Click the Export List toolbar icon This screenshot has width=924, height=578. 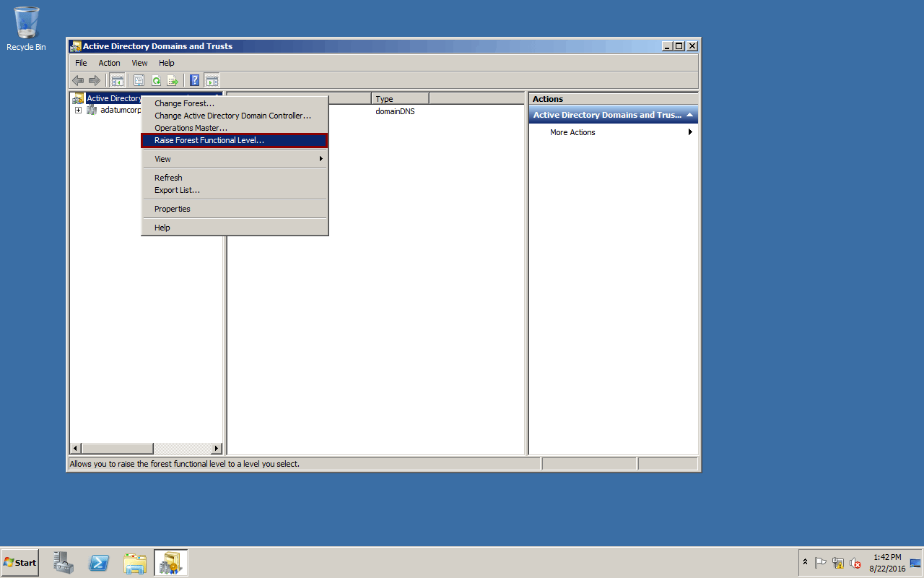click(x=173, y=80)
